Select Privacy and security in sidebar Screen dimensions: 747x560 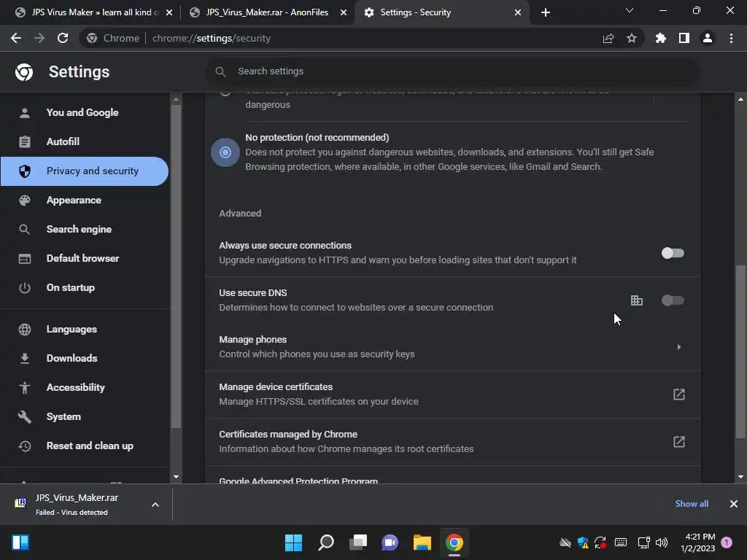[85, 171]
